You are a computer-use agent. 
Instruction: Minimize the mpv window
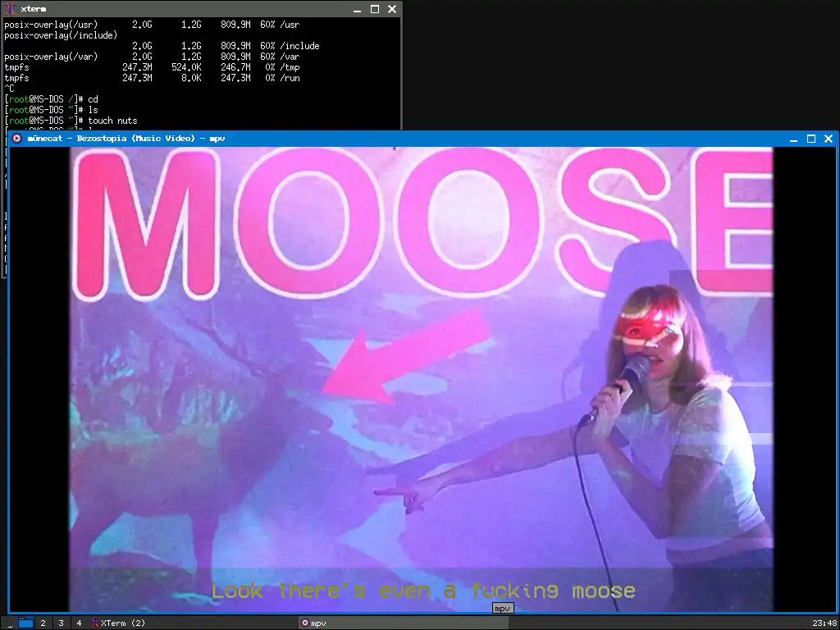tap(794, 139)
